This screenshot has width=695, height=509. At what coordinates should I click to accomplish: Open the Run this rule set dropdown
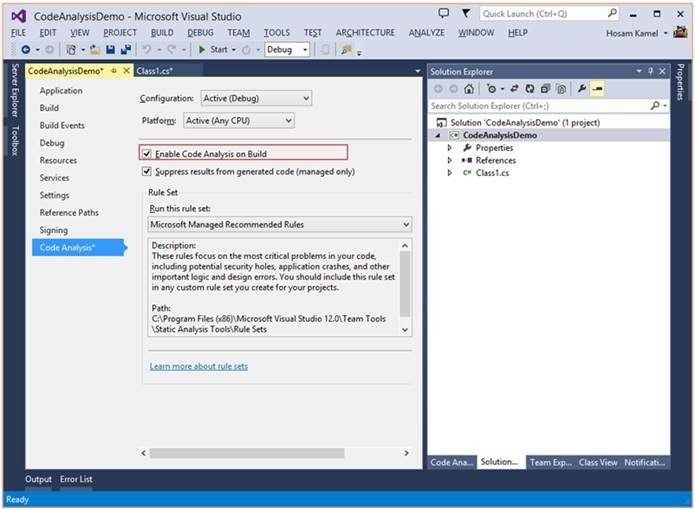coord(280,224)
